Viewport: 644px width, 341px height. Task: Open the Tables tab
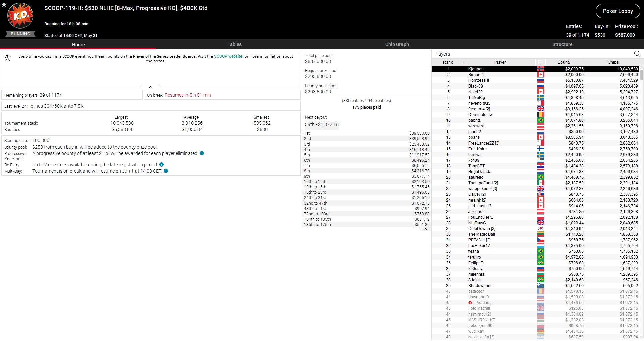coord(234,44)
